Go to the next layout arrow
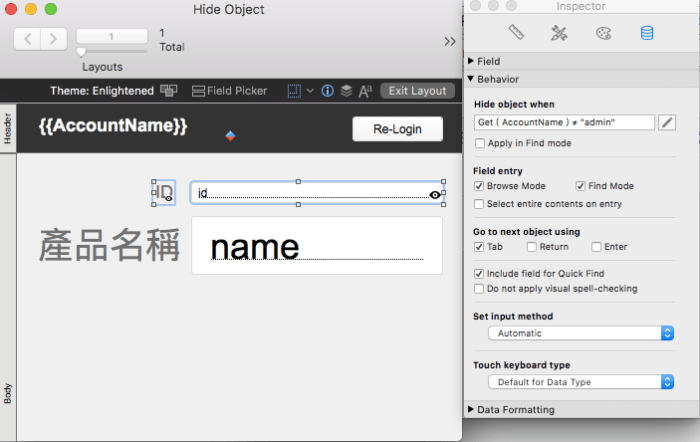Viewport: 700px width, 442px height. 54,39
